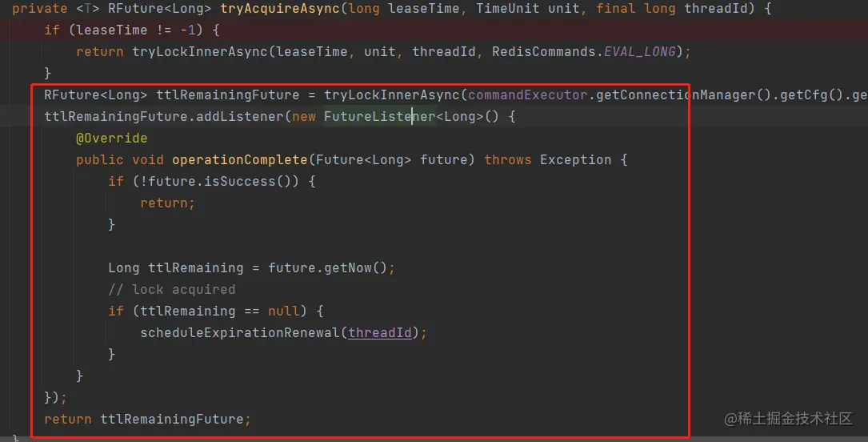Click the bare return; statement
The image size is (868, 442).
pos(168,203)
